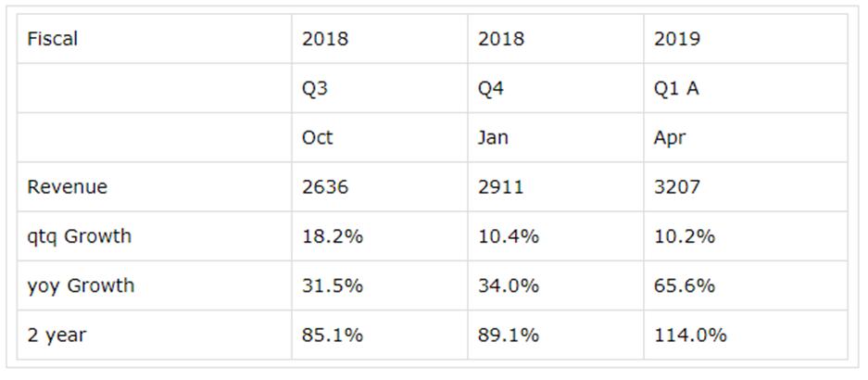This screenshot has width=868, height=380.
Task: Select the 34.0% yoy growth cell
Action: click(509, 285)
